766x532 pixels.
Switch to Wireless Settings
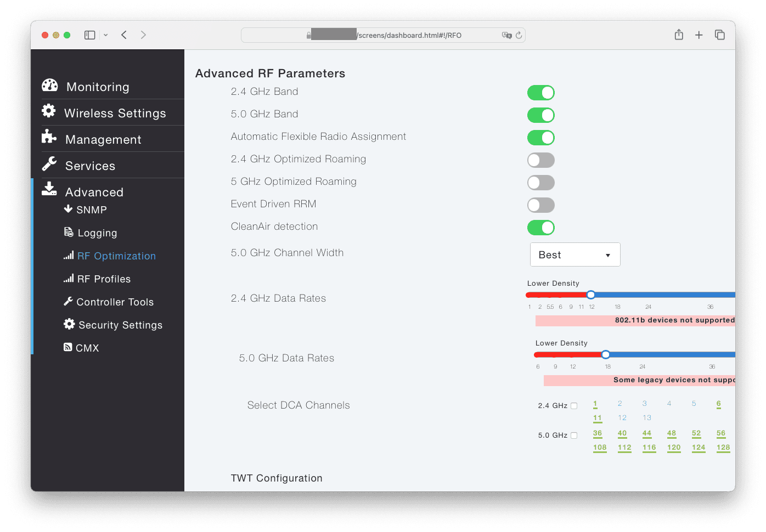[x=115, y=113]
